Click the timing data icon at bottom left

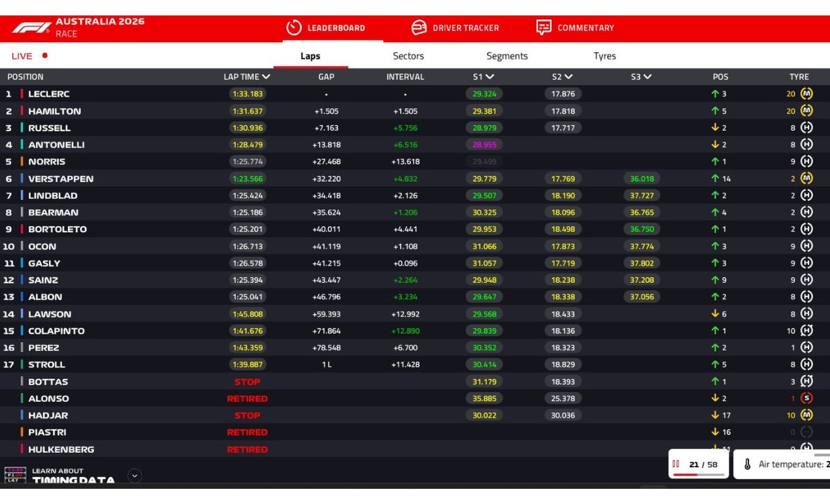[15, 475]
